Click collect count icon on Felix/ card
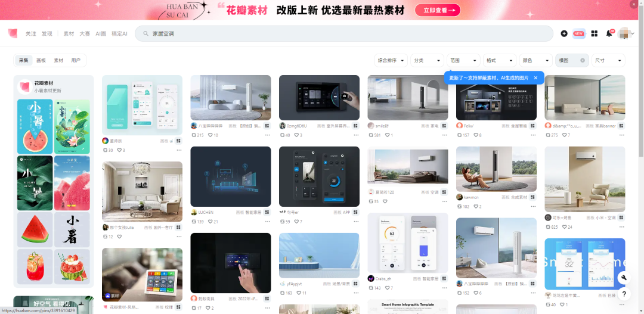Screen dimensions: 644x314 click(x=459, y=135)
